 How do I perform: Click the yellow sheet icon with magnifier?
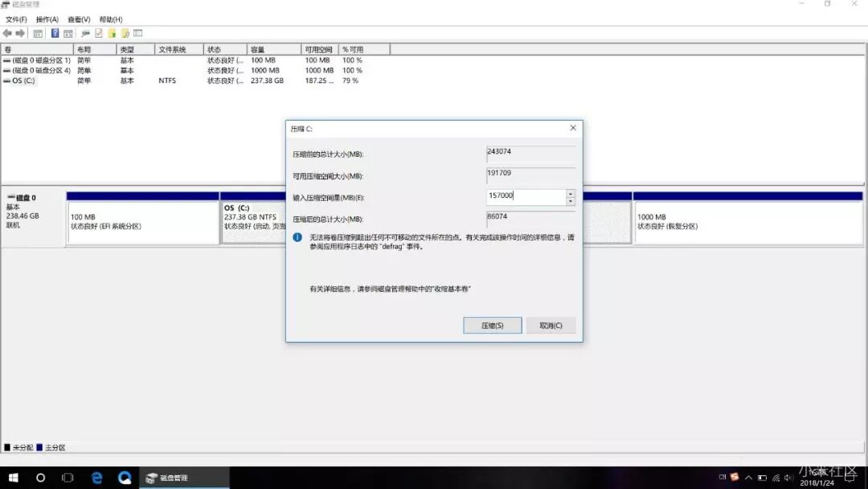tap(125, 33)
